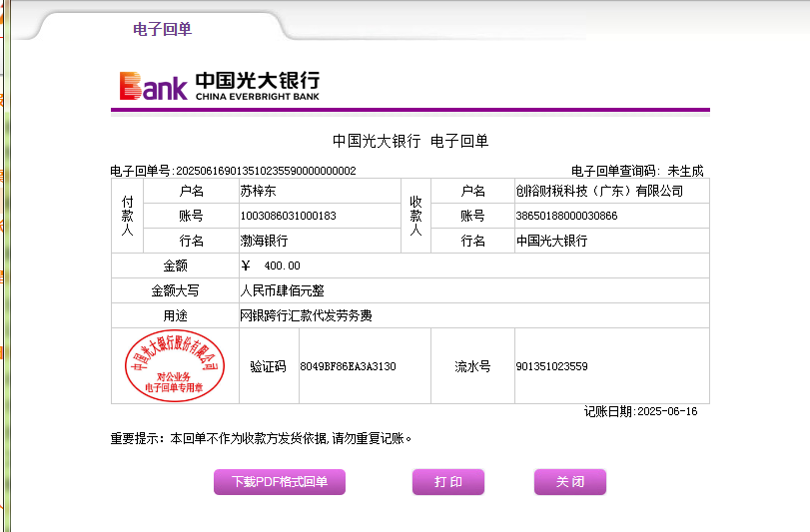Click the verification code 8049BF86EA3A3130
Image resolution: width=810 pixels, height=532 pixels.
349,366
